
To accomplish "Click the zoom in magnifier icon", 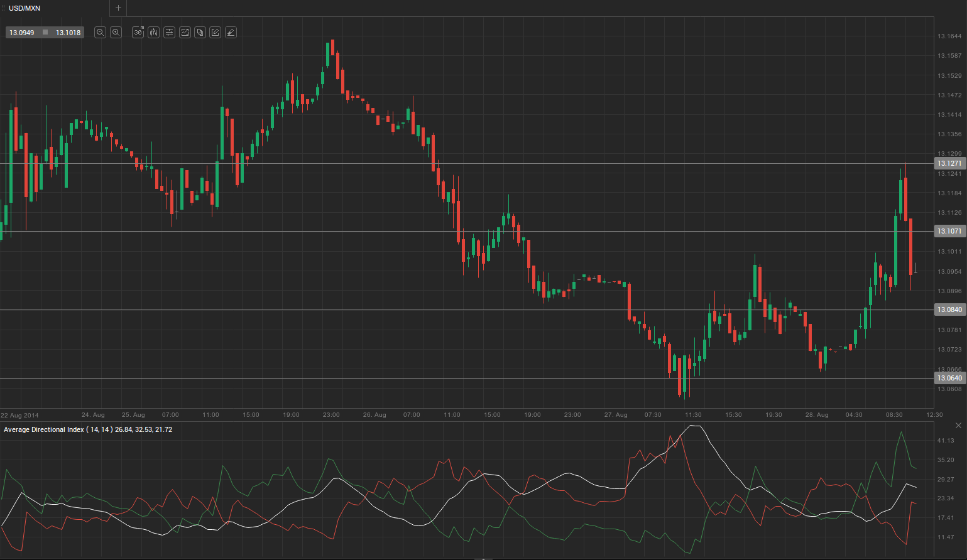I will (x=116, y=33).
